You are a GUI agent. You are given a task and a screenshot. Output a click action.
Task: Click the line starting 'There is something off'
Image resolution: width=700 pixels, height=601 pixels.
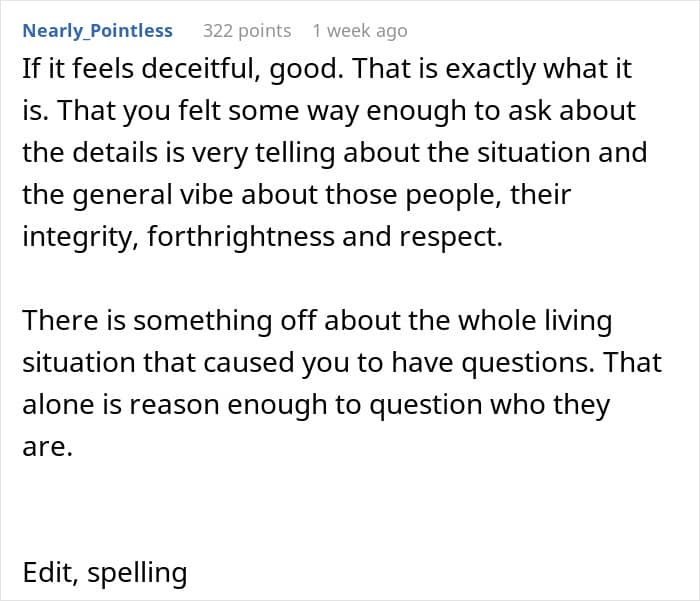pyautogui.click(x=317, y=321)
